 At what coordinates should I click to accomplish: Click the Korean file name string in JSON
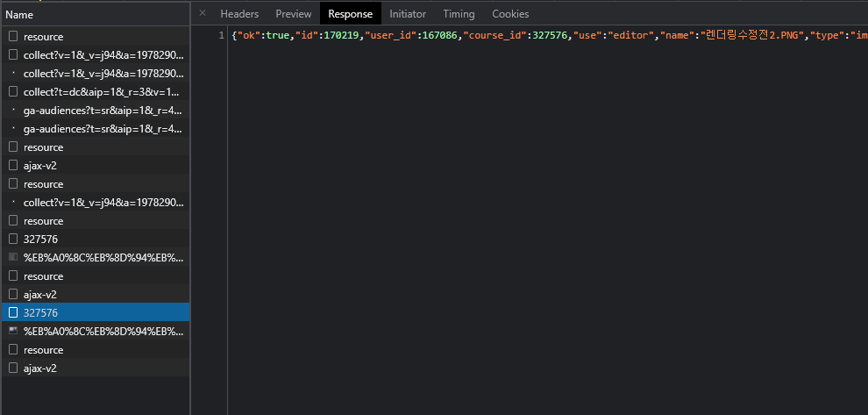pos(751,35)
